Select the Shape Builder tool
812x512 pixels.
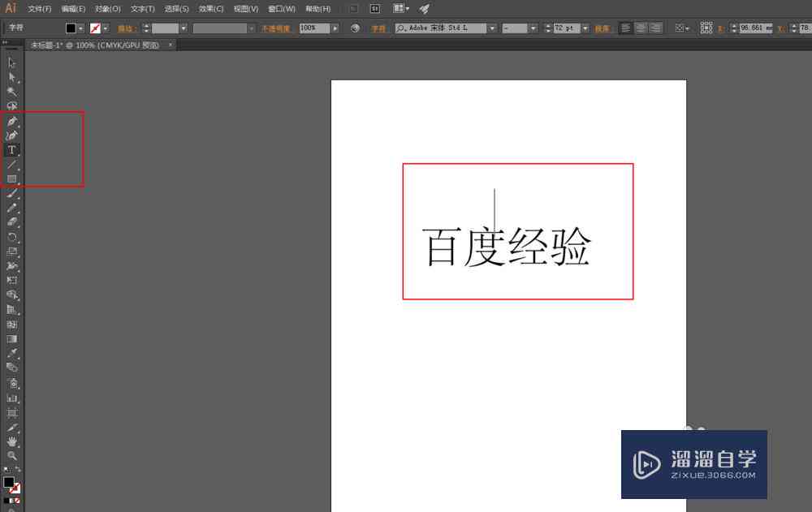click(x=11, y=295)
